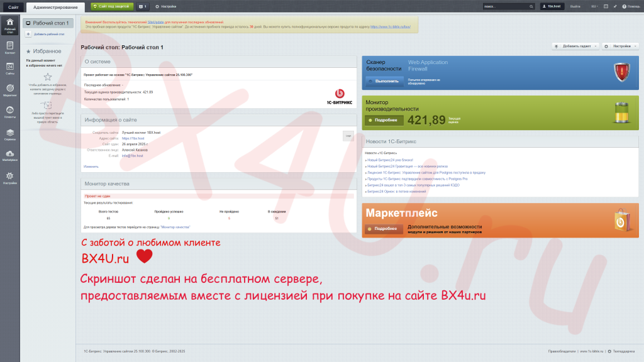
Task: Click the magnifier search icon
Action: click(x=531, y=6)
